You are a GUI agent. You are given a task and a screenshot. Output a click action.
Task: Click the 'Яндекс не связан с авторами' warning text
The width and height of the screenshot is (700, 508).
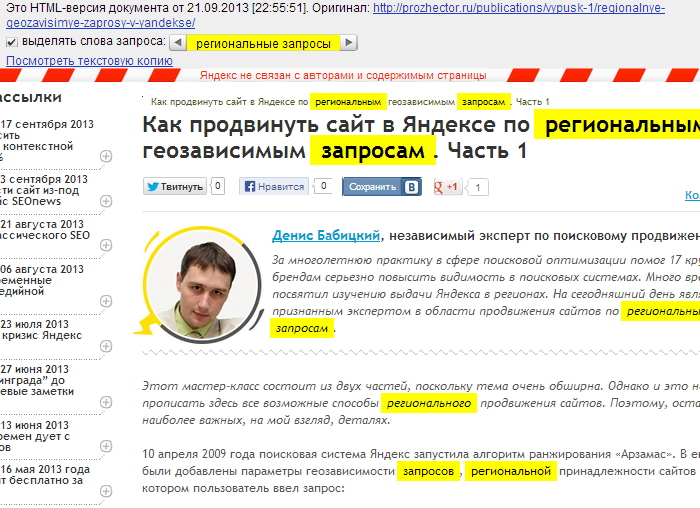point(343,75)
